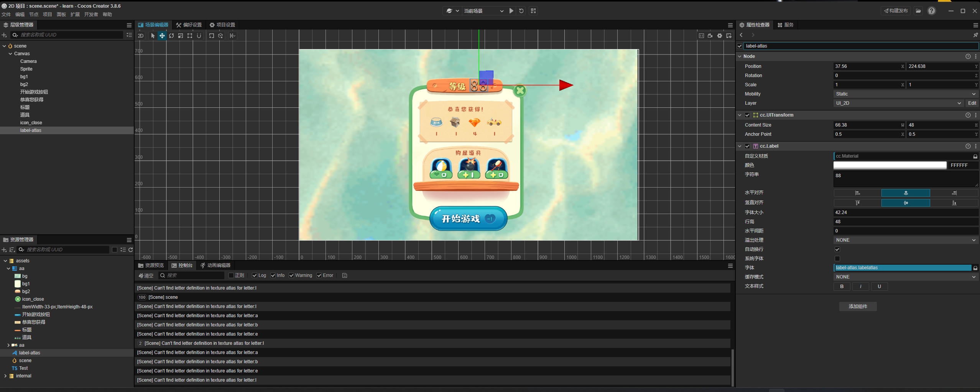Click the asset sort order icon
980x392 pixels.
coord(12,250)
